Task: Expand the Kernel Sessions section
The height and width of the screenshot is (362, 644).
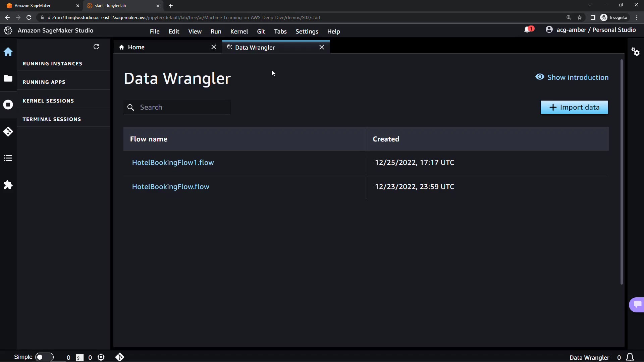Action: [48, 101]
